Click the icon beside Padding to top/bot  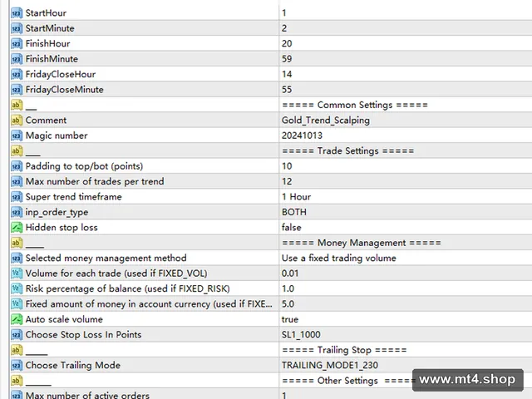click(x=17, y=166)
